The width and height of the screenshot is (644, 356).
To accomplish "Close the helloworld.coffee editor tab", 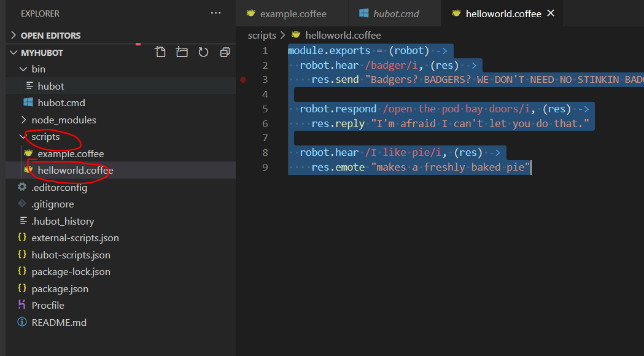I will point(551,13).
